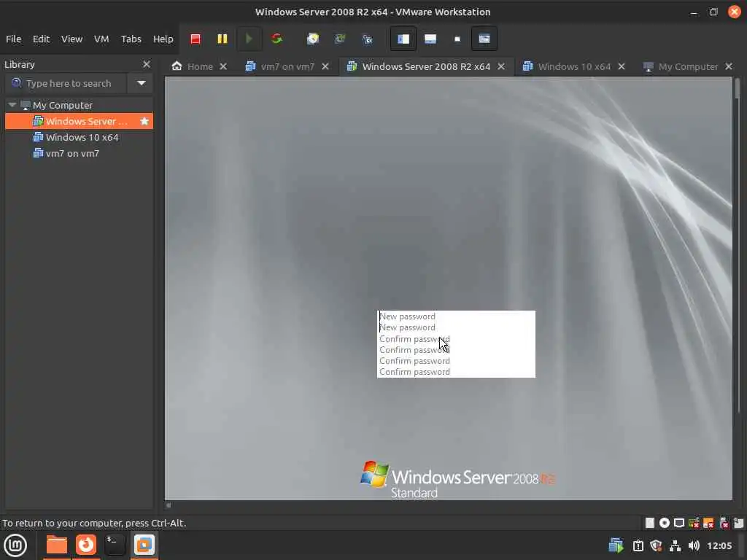
Task: Click the green Power On play button
Action: coord(249,39)
